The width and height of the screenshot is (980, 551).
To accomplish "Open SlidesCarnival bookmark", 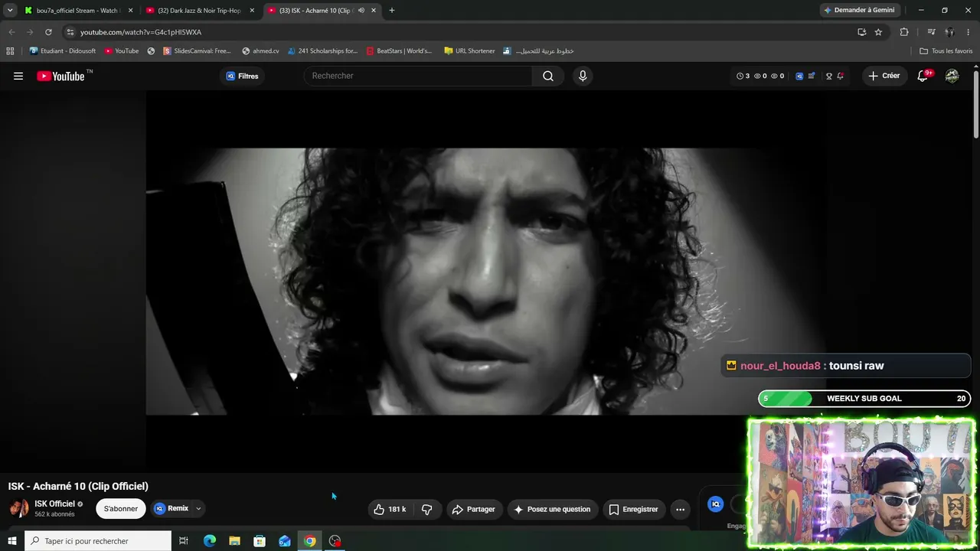I will (197, 51).
